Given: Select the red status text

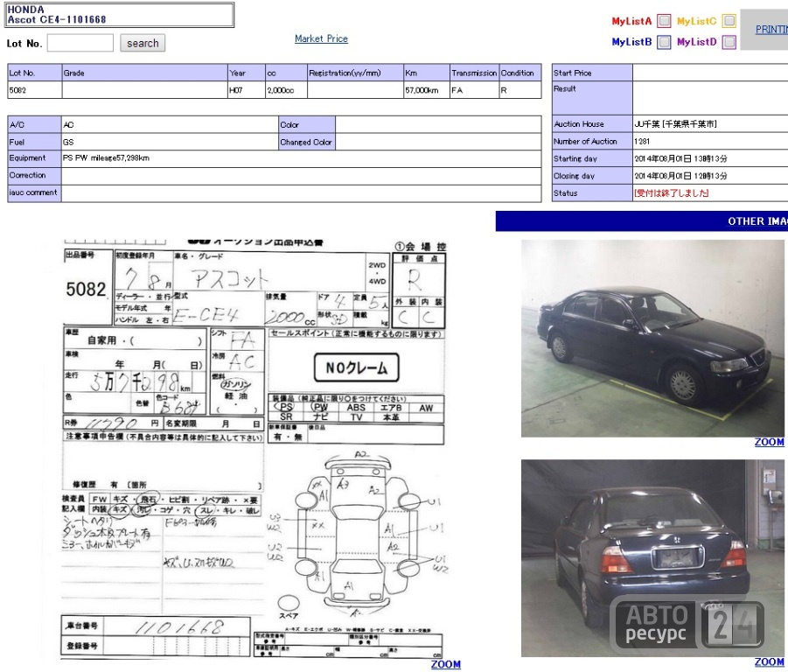Looking at the screenshot, I should (x=671, y=193).
